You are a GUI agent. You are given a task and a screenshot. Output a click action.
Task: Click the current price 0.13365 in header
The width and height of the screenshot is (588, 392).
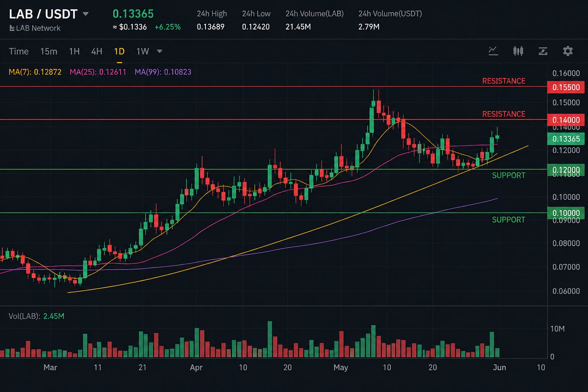pos(133,14)
